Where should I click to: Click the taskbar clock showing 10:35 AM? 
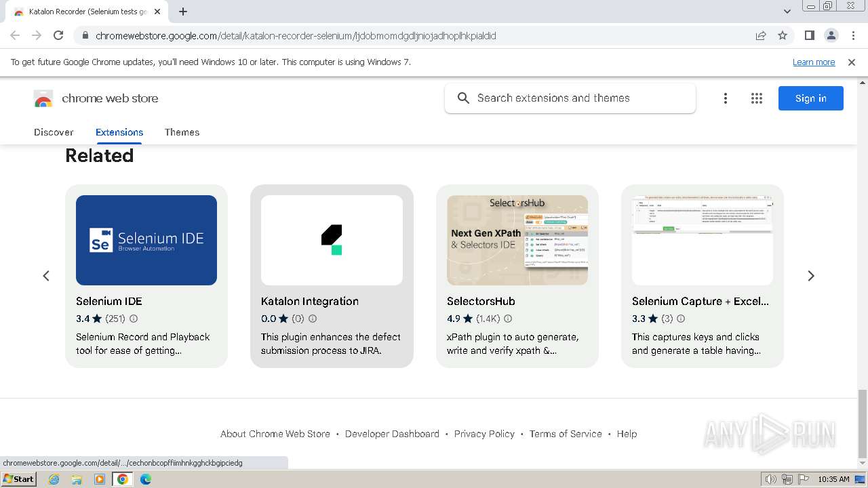[833, 479]
